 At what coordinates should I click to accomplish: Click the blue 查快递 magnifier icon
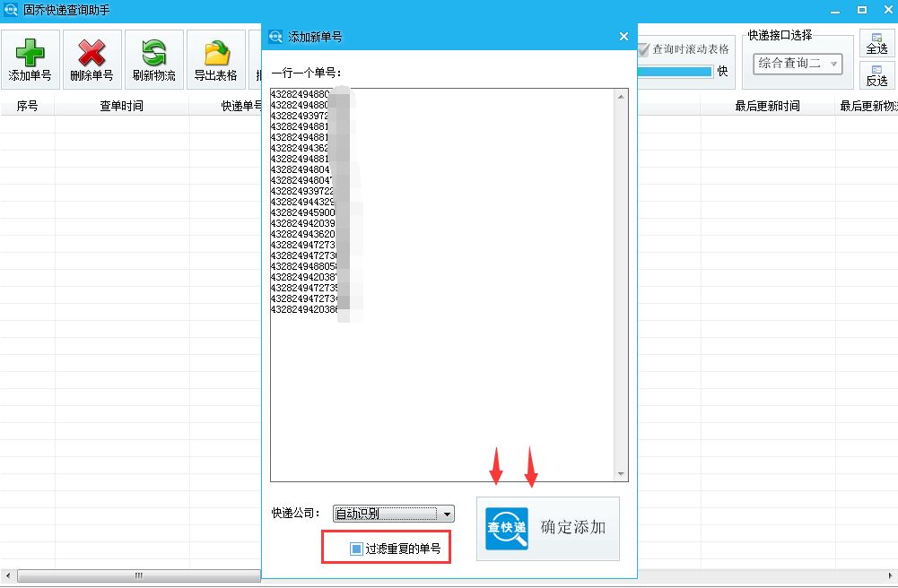(x=505, y=528)
